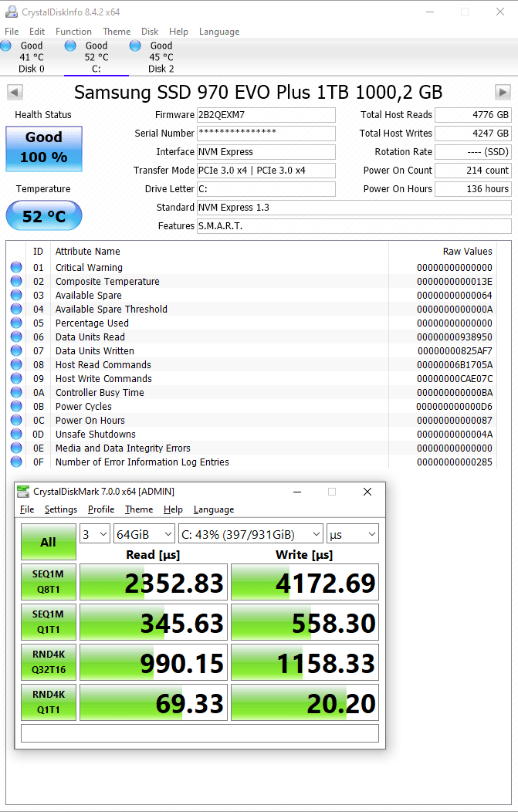This screenshot has width=518, height=812.
Task: Click status orb for Available Spare row
Action: tap(16, 295)
